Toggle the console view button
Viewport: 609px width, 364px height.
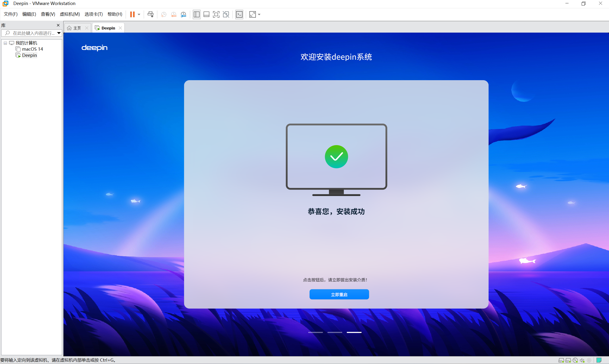(x=239, y=14)
